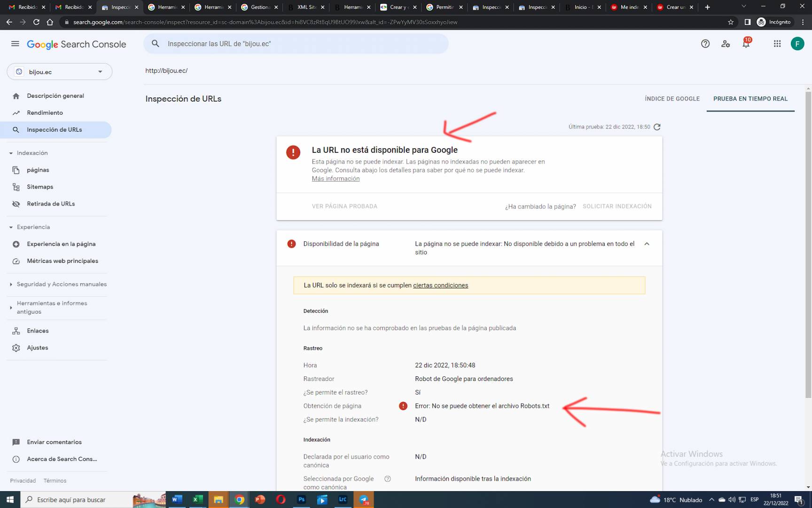
Task: Click VER PÁGINA PROBADA button
Action: pos(344,206)
